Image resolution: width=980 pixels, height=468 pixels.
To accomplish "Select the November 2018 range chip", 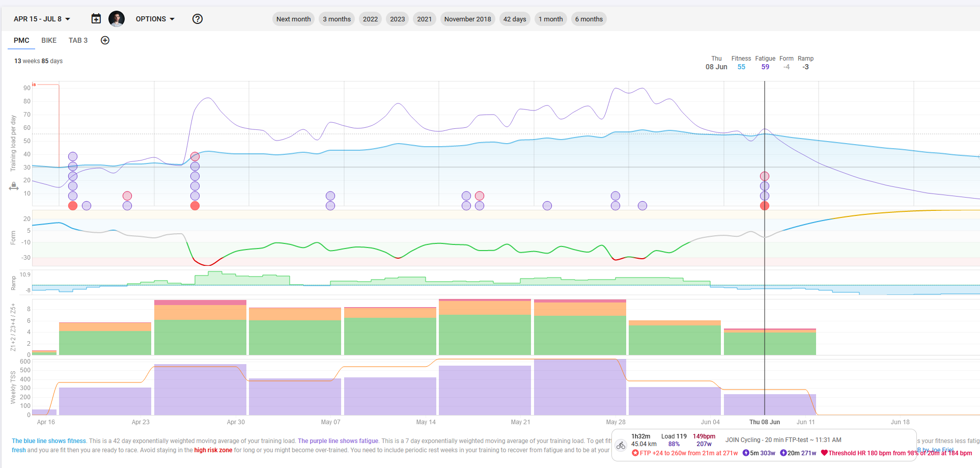I will [467, 19].
